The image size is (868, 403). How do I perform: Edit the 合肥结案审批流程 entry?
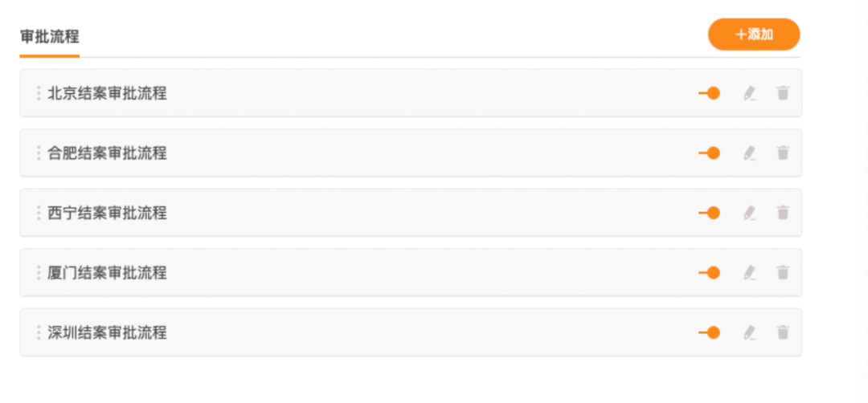750,153
